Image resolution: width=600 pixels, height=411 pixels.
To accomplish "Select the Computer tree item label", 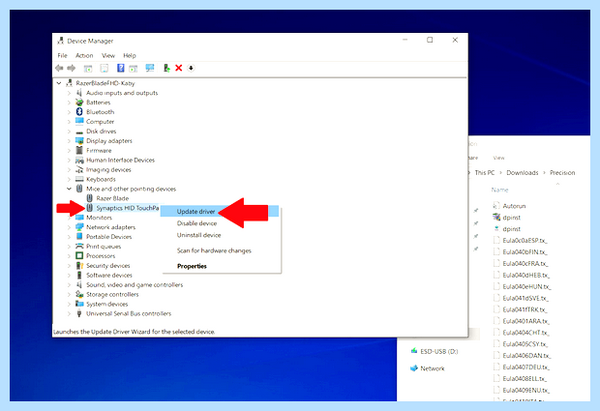I will click(x=100, y=122).
